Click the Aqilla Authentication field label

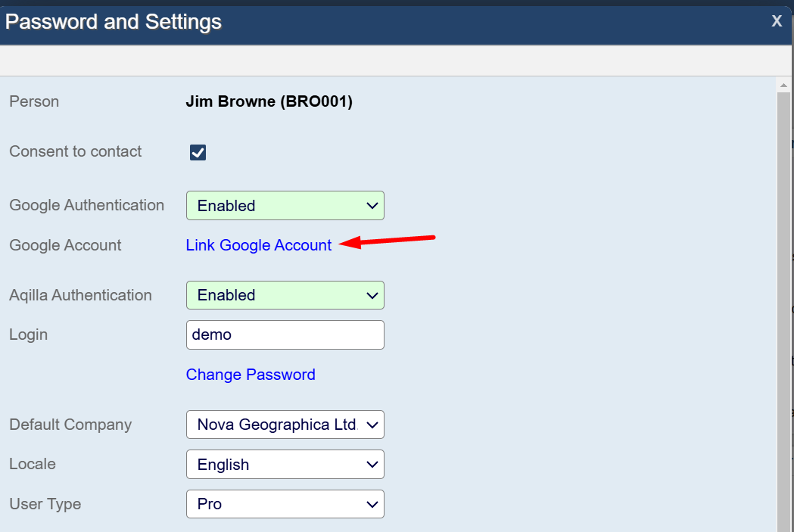click(80, 295)
